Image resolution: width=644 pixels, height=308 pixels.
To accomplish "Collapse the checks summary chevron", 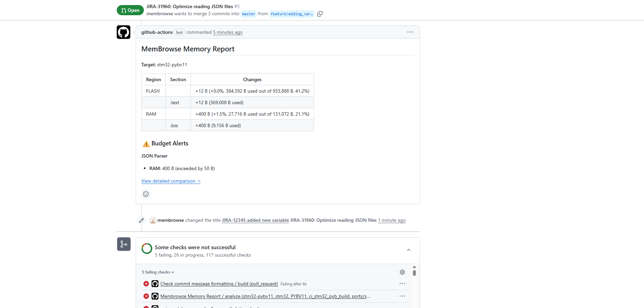I will (x=409, y=250).
